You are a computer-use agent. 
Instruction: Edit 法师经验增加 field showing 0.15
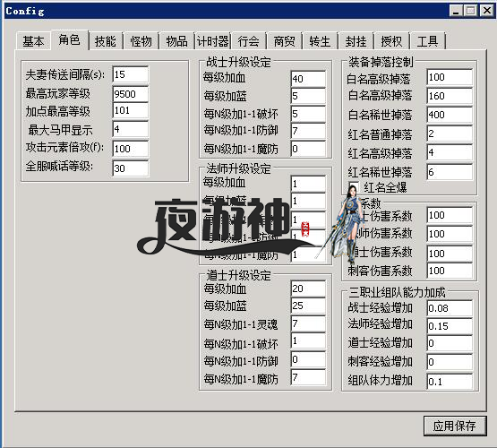pos(450,326)
